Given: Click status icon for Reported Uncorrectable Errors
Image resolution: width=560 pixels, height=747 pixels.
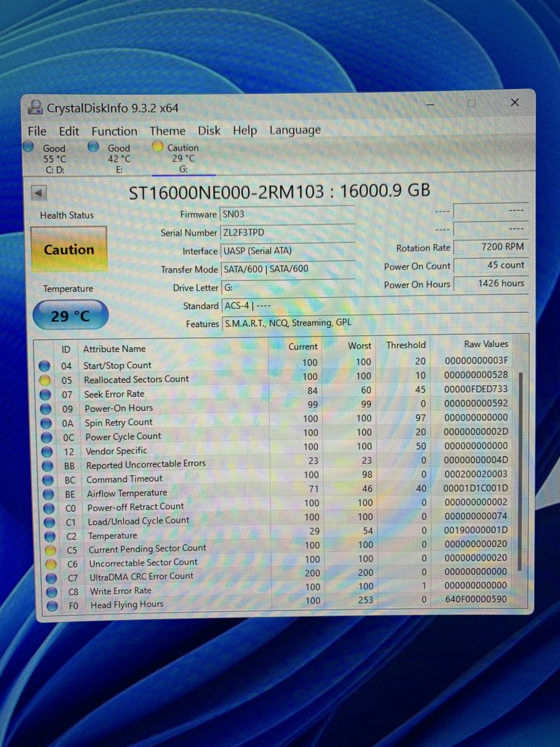Looking at the screenshot, I should (x=48, y=466).
